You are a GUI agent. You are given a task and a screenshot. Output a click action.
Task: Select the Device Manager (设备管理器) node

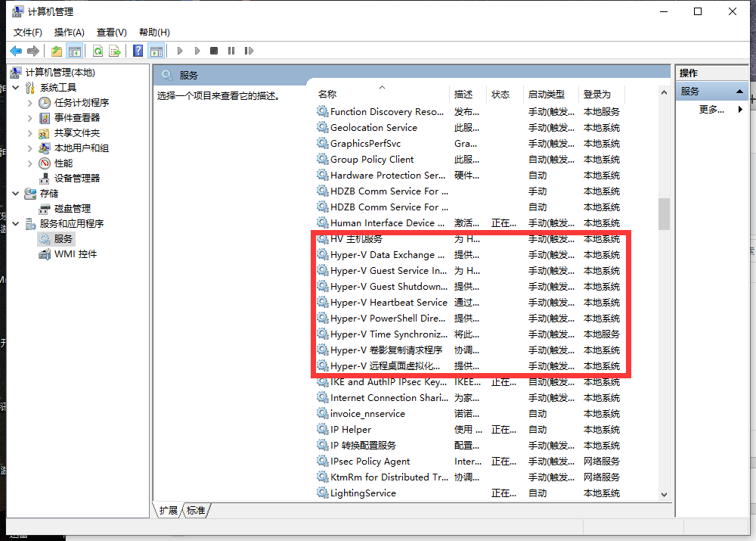pos(76,179)
